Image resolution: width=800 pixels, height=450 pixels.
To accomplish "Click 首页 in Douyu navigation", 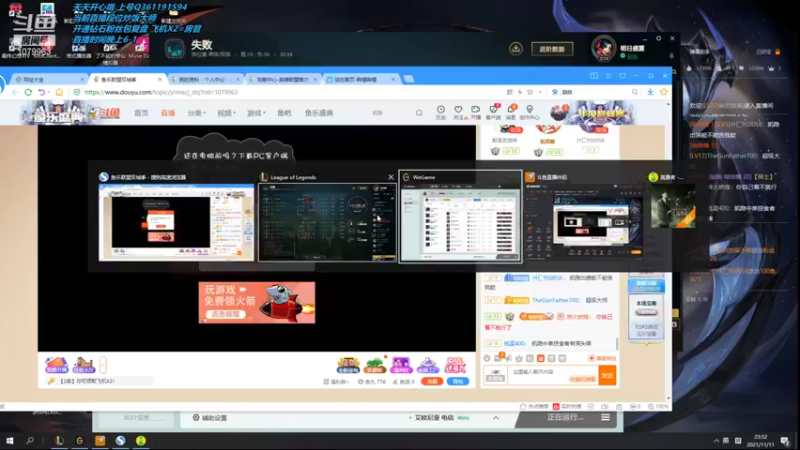I will pos(141,113).
